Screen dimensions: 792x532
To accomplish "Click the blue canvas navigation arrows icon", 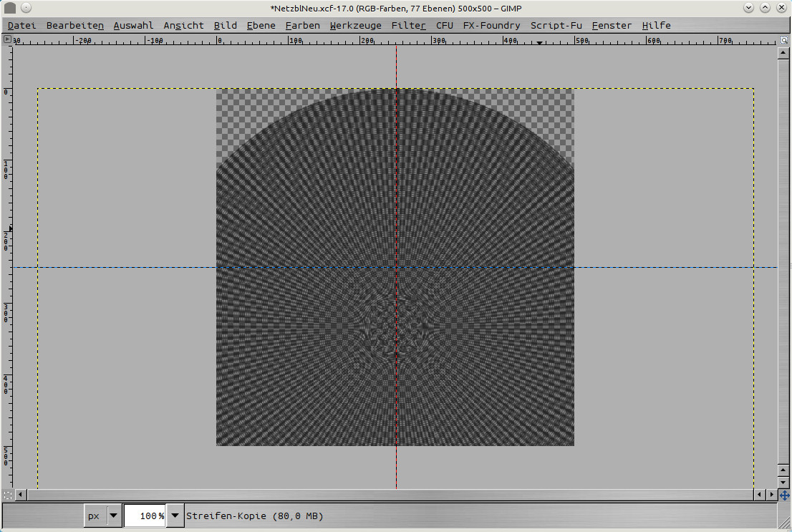I will pyautogui.click(x=784, y=495).
